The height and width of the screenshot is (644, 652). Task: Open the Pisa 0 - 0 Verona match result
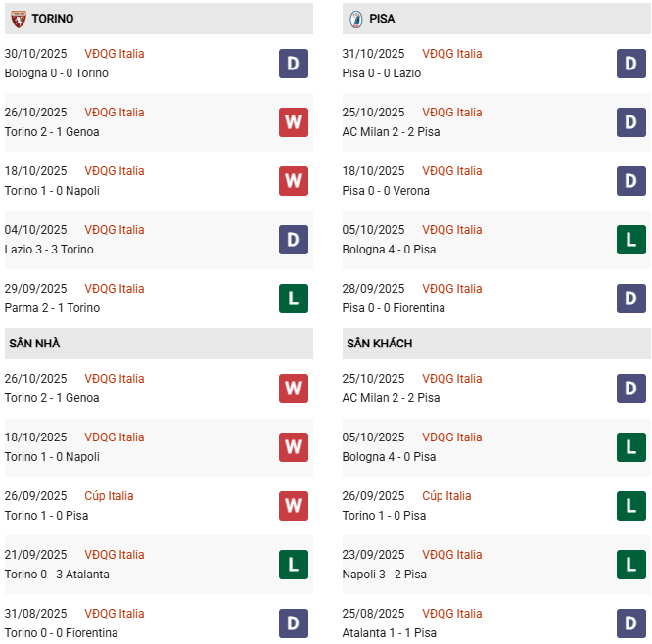[386, 191]
